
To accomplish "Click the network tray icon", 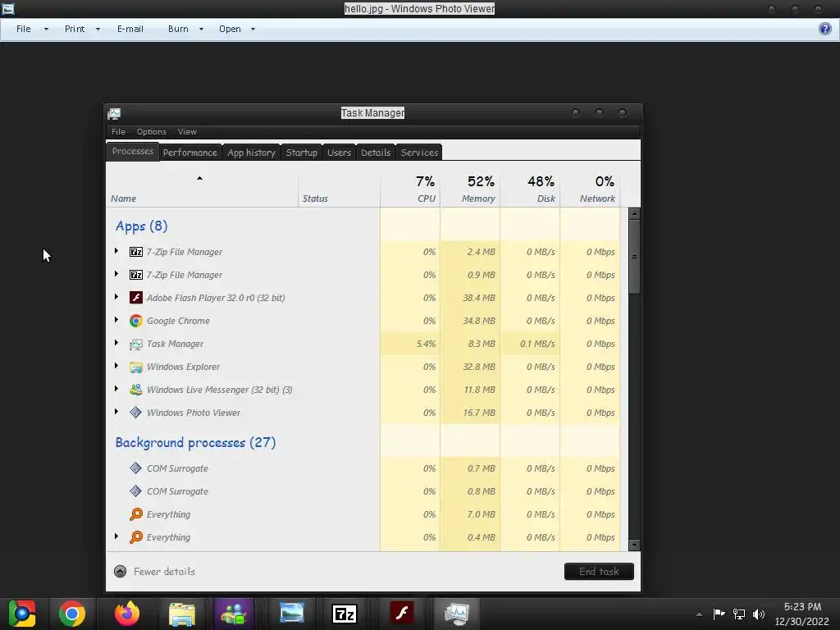I will tap(739, 614).
